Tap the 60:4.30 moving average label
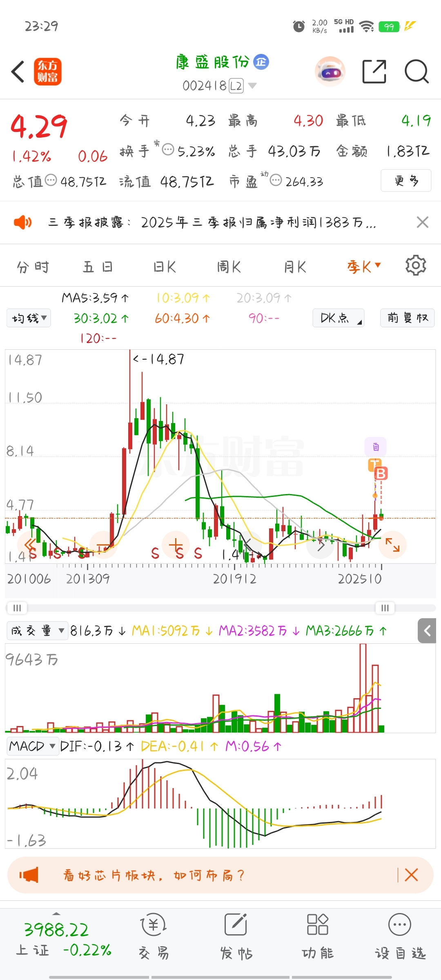Image resolution: width=441 pixels, height=980 pixels. (183, 318)
